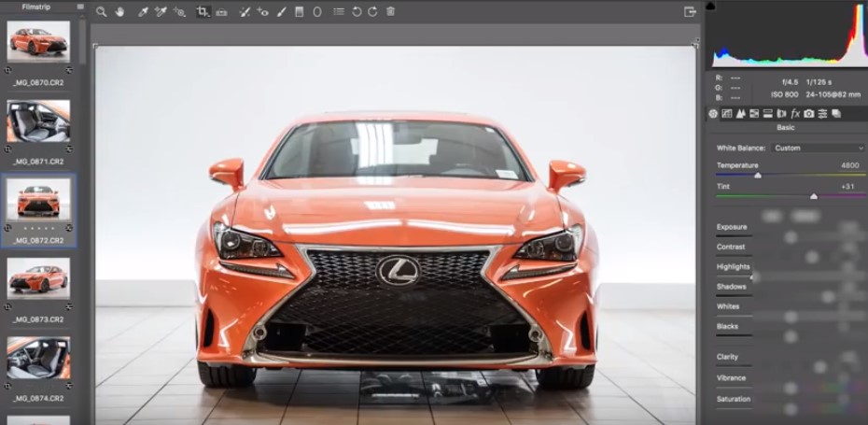Click the Shadows label
The height and width of the screenshot is (425, 868).
732,287
